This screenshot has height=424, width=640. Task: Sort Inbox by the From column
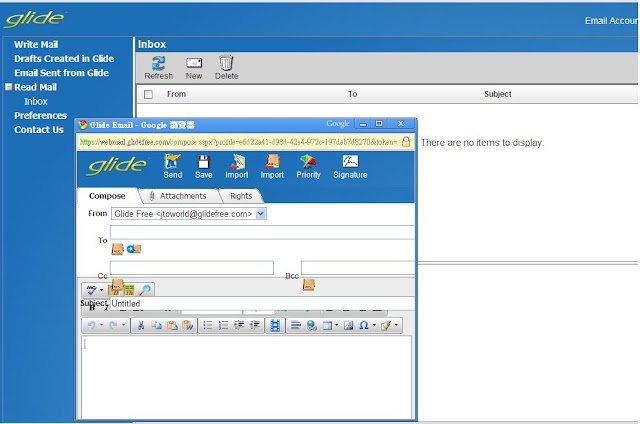click(x=176, y=94)
